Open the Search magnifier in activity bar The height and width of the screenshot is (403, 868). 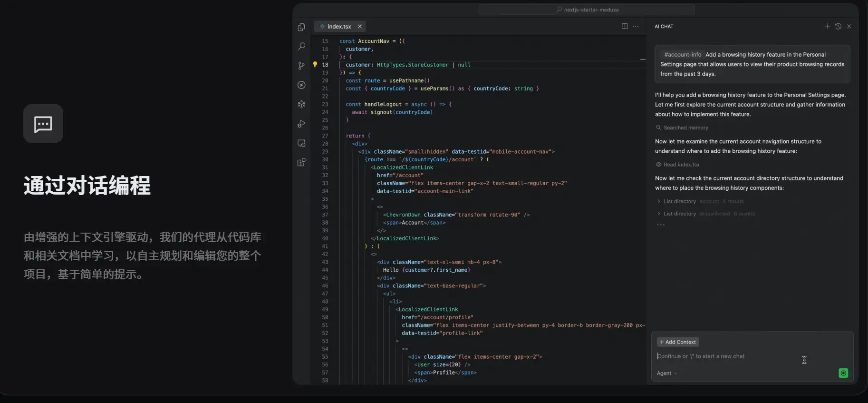(x=301, y=46)
